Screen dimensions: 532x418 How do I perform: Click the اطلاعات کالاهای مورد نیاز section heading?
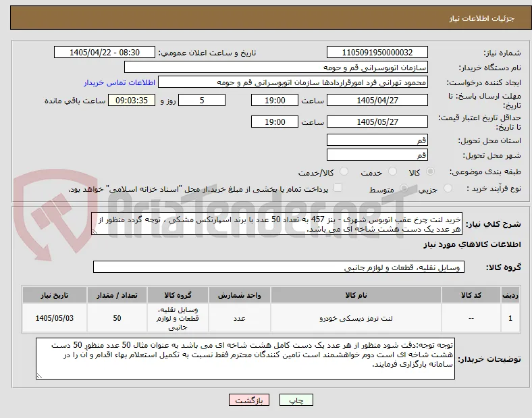pyautogui.click(x=472, y=244)
